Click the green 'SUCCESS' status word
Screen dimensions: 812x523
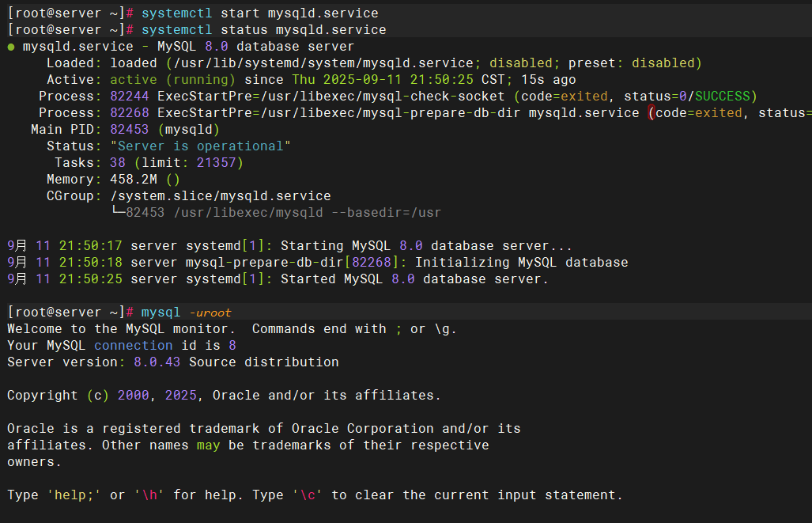click(723, 96)
